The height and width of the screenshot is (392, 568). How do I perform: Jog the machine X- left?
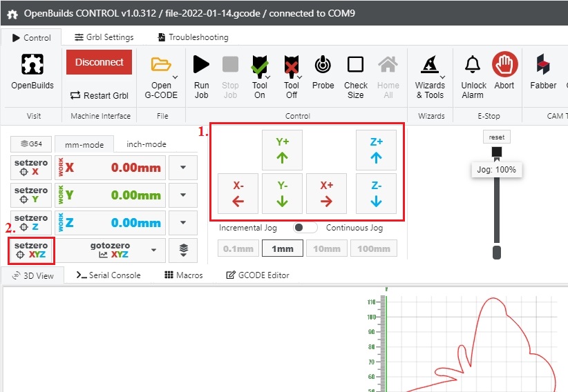(238, 194)
